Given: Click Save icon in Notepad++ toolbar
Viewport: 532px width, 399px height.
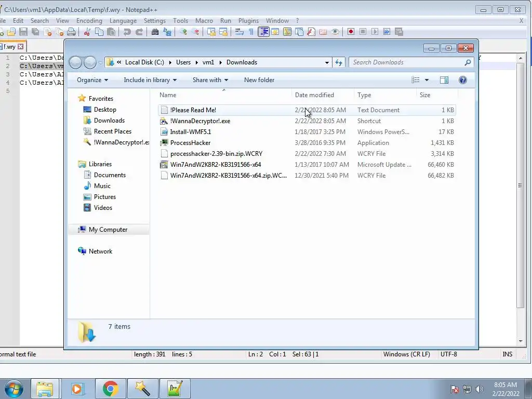Looking at the screenshot, I should (23, 32).
